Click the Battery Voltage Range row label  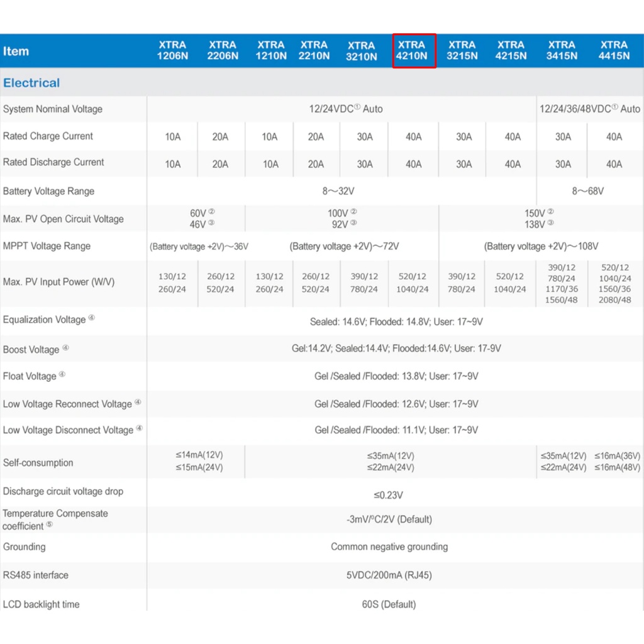tap(48, 191)
